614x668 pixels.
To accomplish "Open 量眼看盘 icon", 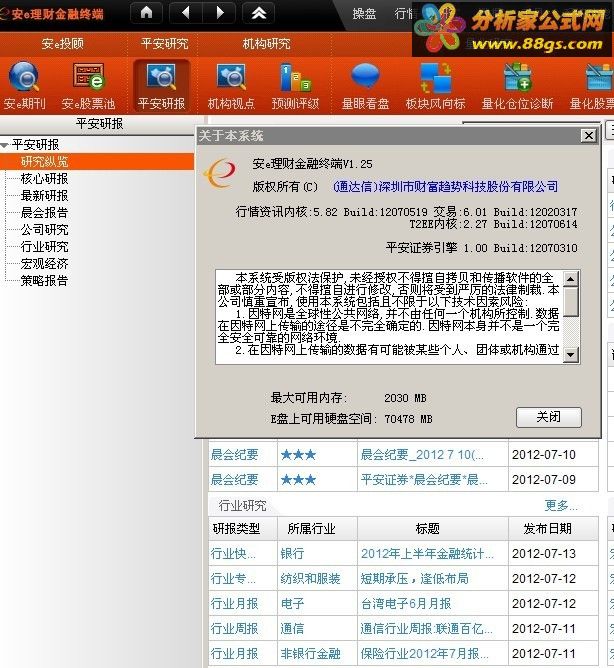I will click(365, 85).
